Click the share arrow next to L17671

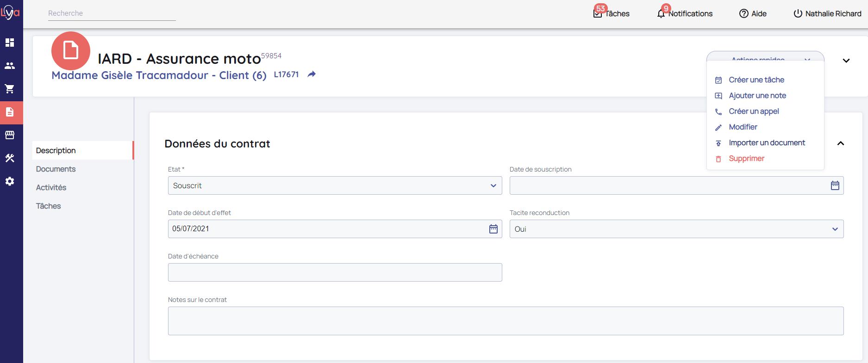tap(312, 74)
